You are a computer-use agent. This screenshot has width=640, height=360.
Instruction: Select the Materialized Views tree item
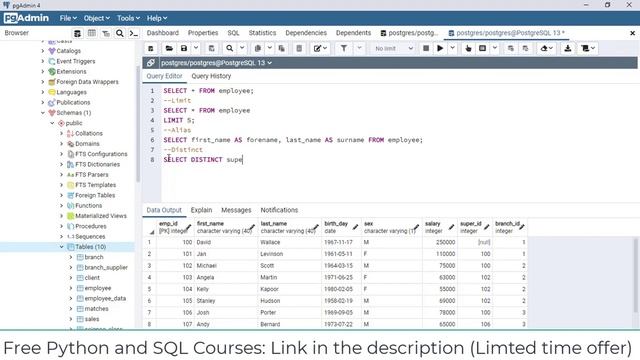click(x=101, y=216)
